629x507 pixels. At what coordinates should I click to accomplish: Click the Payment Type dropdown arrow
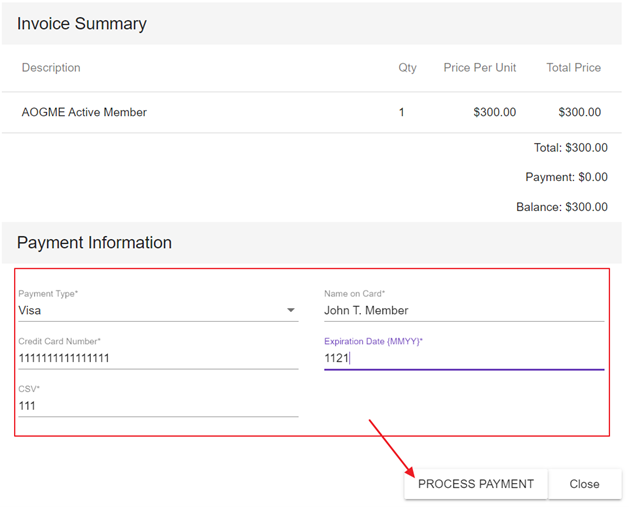[291, 310]
